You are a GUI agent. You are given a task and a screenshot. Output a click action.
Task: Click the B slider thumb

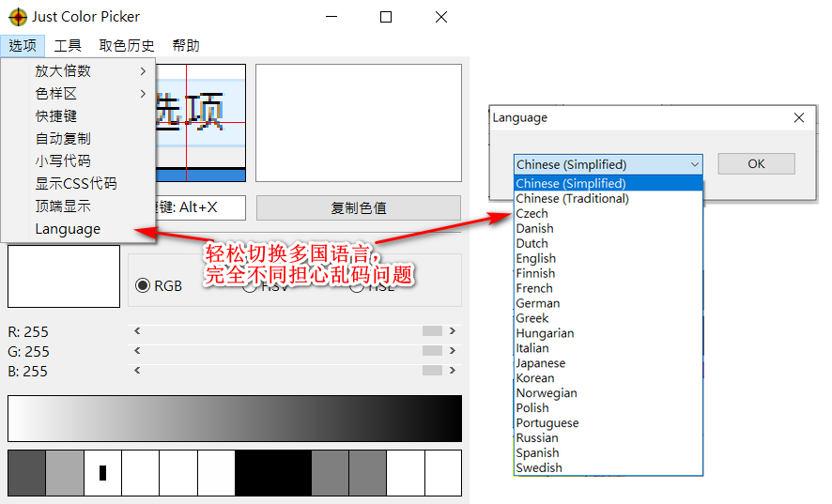tap(433, 371)
